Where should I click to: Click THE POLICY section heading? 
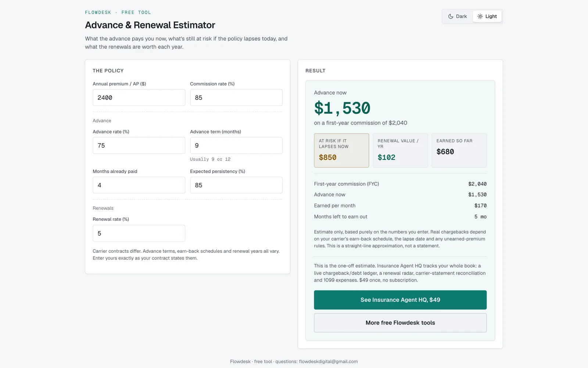coord(108,71)
